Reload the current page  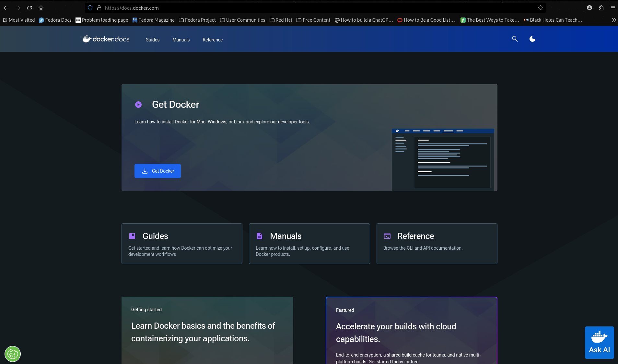coord(29,8)
